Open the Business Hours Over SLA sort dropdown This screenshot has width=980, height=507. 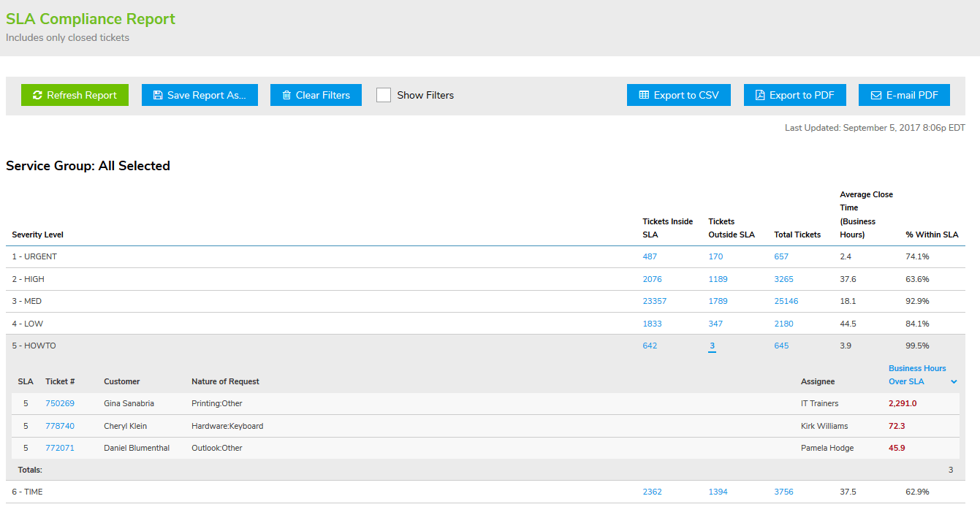coord(954,381)
